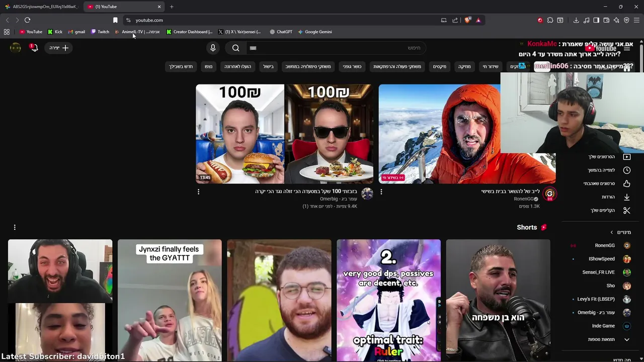Select the 'משחקי סימולציה במחשב' filter chip
This screenshot has width=644, height=362.
tap(308, 66)
